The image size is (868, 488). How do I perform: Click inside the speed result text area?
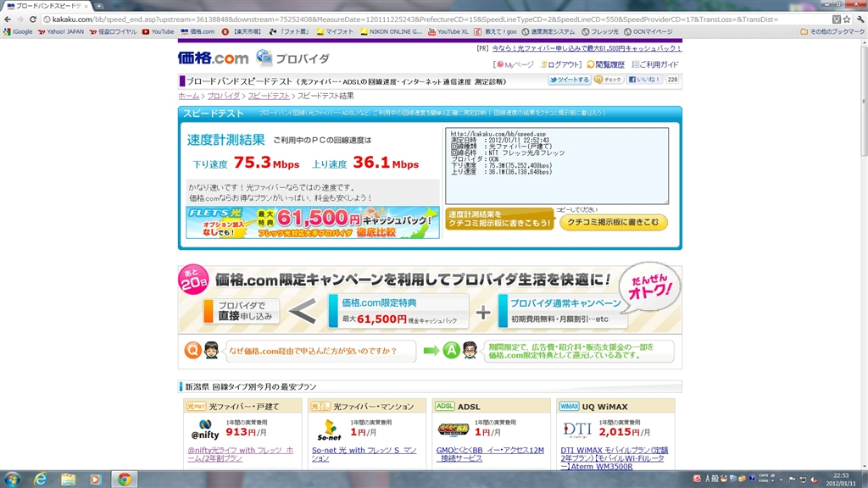click(557, 166)
